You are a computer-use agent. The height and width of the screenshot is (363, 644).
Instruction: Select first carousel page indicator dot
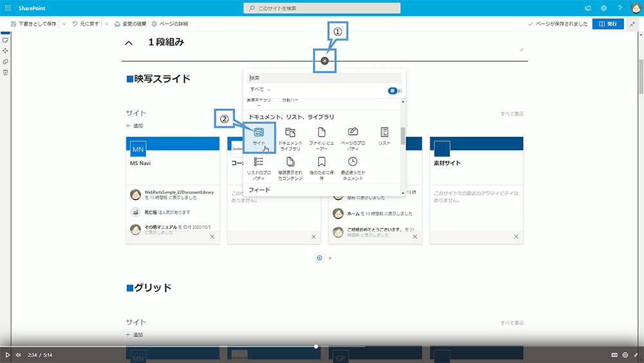click(x=319, y=258)
